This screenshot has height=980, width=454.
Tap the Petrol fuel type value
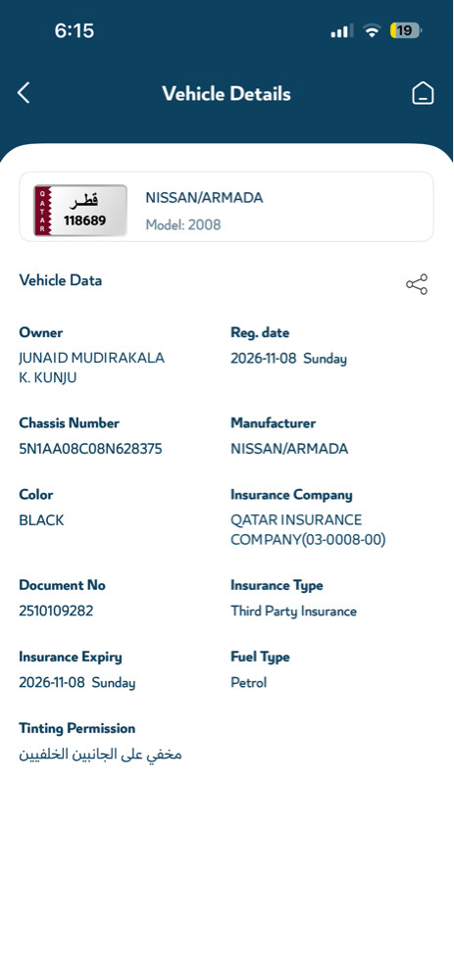(248, 682)
